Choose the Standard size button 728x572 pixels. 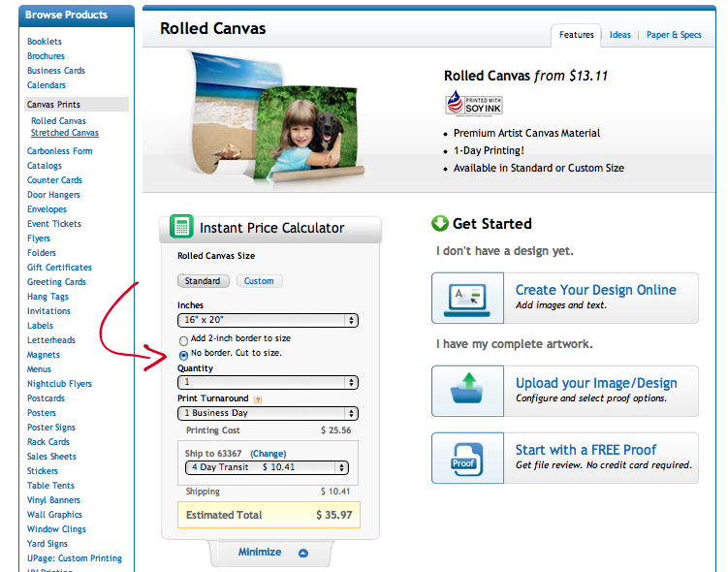[x=203, y=281]
